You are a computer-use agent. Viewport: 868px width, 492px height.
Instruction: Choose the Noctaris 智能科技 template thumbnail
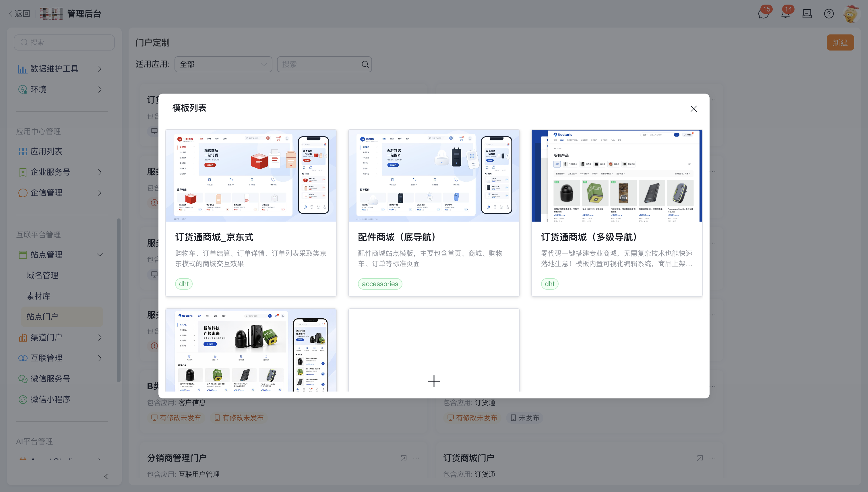[251, 350]
